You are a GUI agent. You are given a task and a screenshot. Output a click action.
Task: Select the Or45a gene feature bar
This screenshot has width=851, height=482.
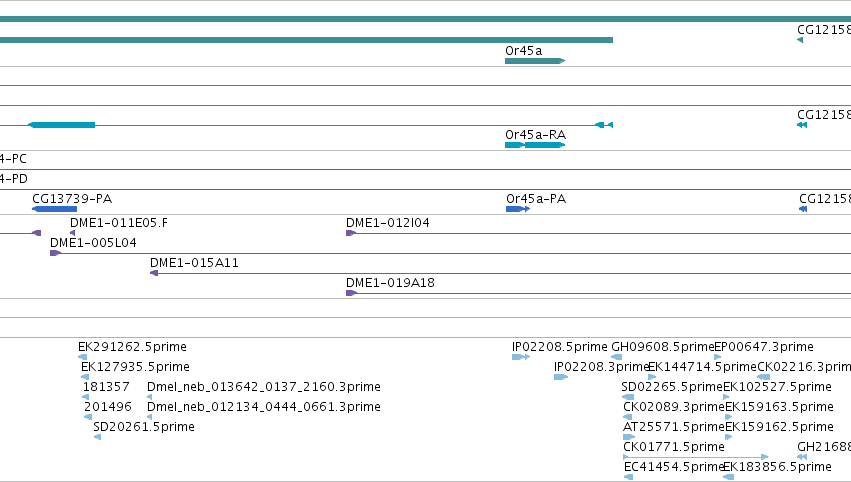pos(535,61)
